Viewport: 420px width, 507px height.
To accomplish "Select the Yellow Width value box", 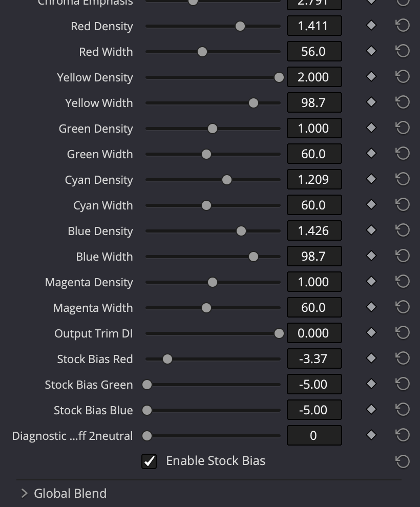I will click(x=314, y=102).
